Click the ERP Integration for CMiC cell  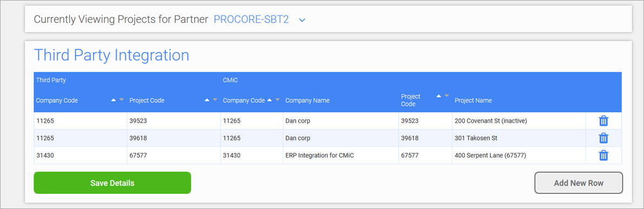click(x=341, y=156)
